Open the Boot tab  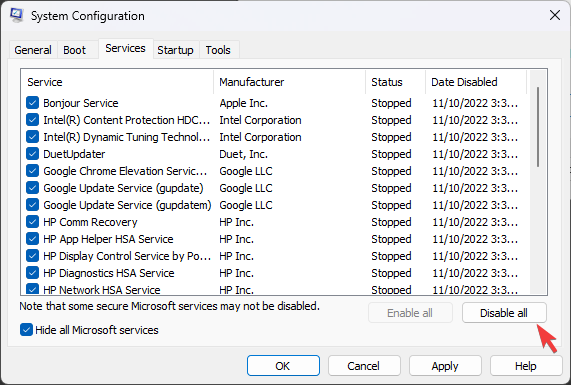(75, 50)
